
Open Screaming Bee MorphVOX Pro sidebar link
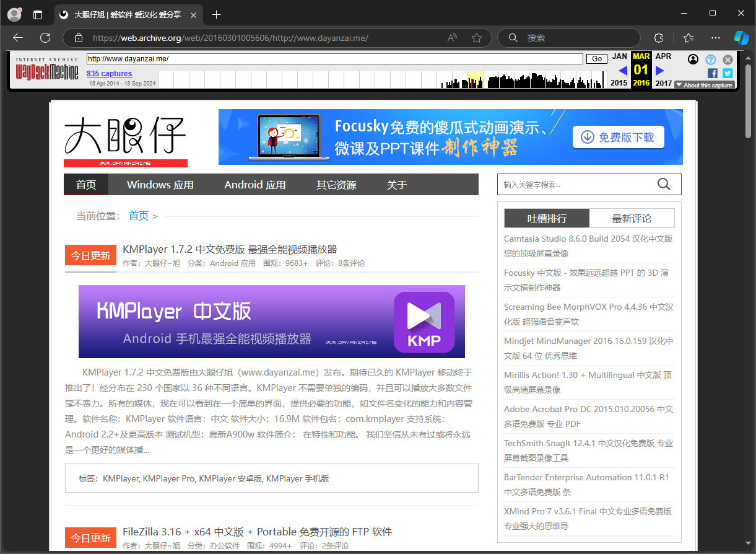(x=589, y=314)
